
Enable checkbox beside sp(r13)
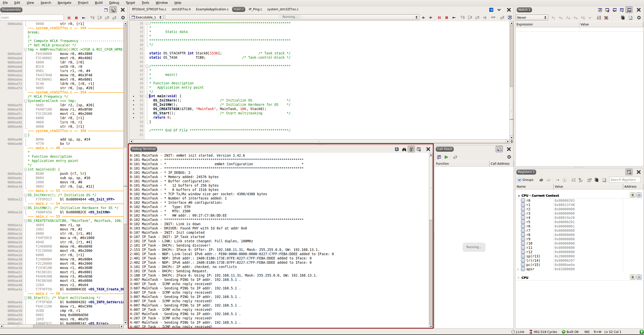(523, 256)
